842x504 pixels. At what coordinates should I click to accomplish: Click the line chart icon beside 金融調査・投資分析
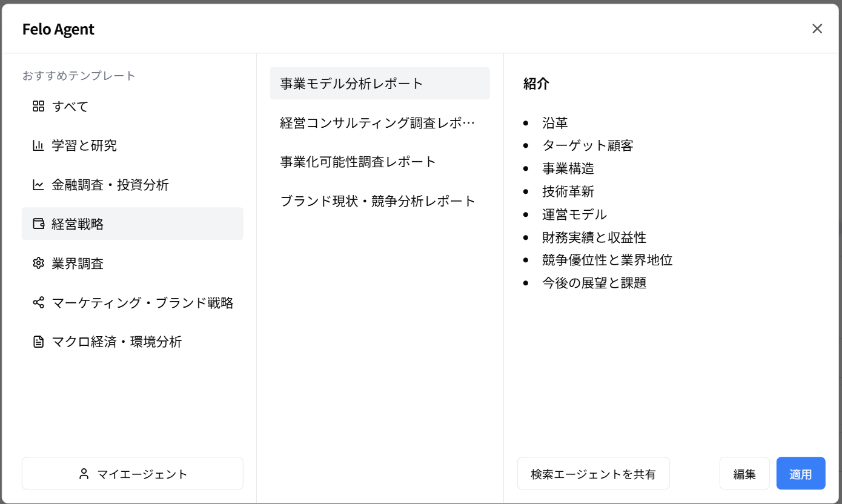click(39, 185)
